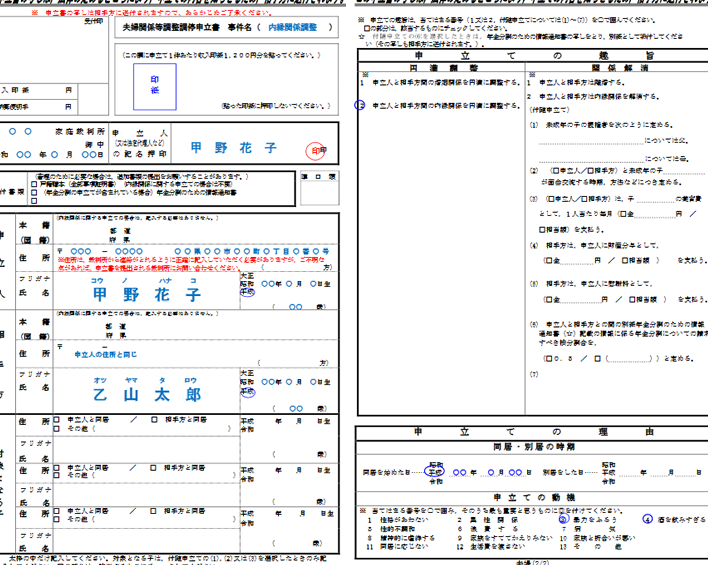Click item 1 申立人と相手方は離婚する
The image size is (708, 565).
(x=576, y=83)
